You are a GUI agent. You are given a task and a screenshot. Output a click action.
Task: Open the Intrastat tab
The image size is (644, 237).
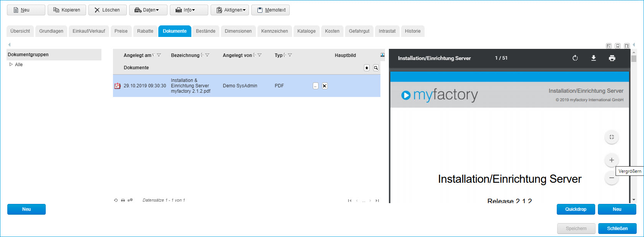tap(387, 31)
